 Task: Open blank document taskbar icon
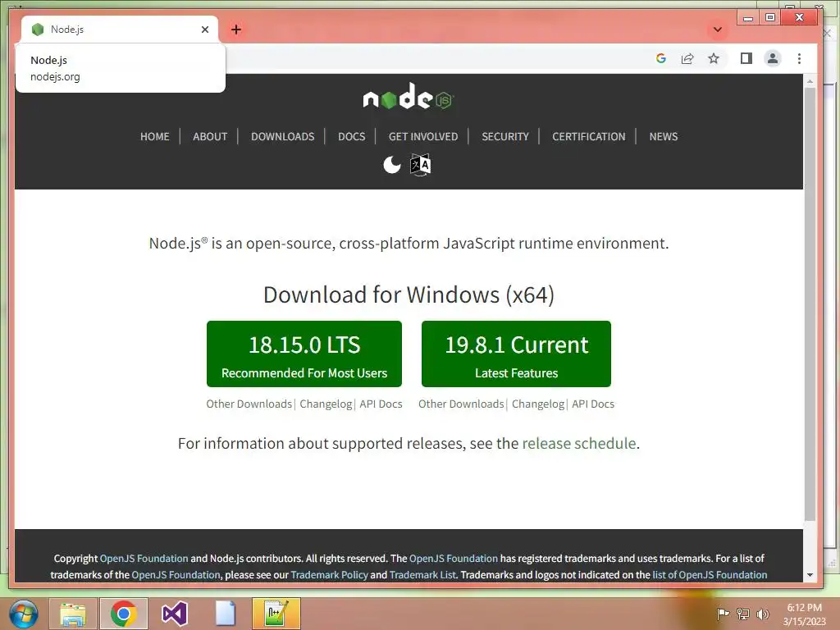226,614
